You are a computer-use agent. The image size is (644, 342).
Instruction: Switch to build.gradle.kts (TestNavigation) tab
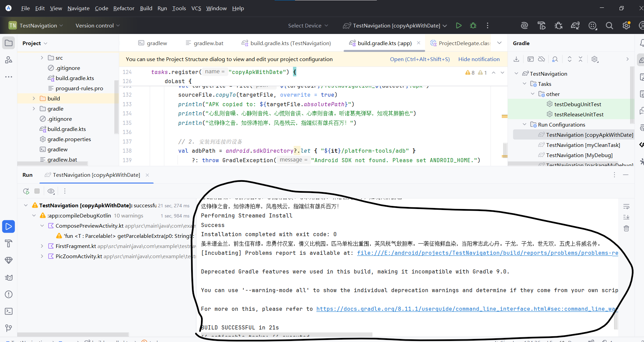point(286,43)
